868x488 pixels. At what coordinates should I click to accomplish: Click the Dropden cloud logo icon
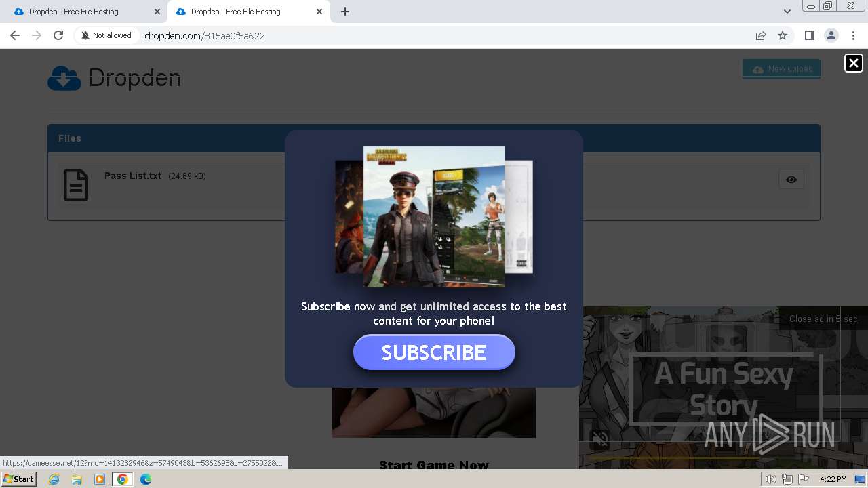click(64, 79)
